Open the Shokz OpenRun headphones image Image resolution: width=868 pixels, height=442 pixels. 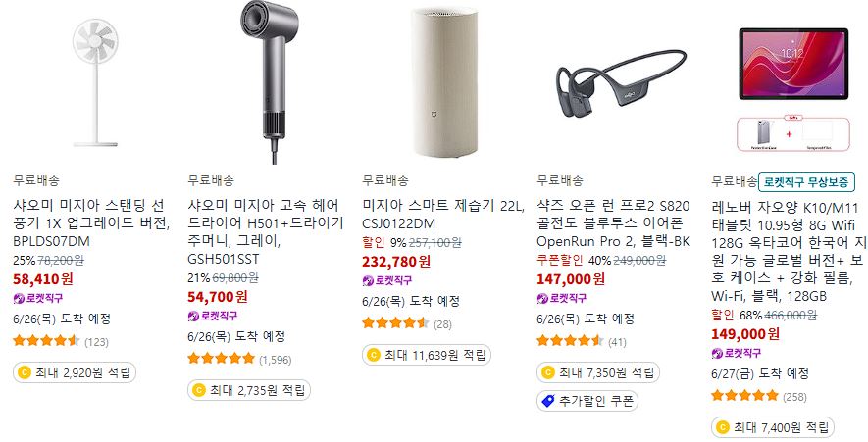[x=621, y=83]
